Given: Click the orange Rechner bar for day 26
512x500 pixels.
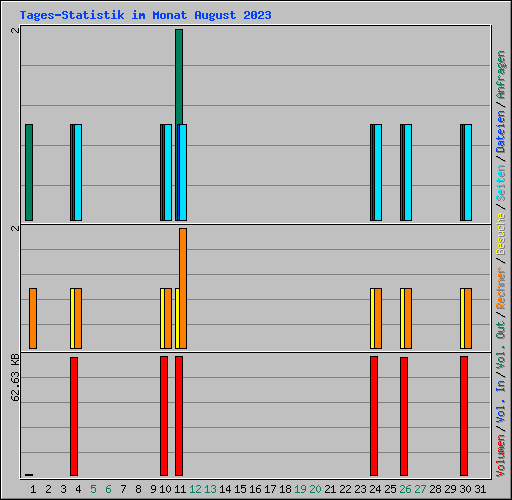Looking at the screenshot, I should (408, 318).
